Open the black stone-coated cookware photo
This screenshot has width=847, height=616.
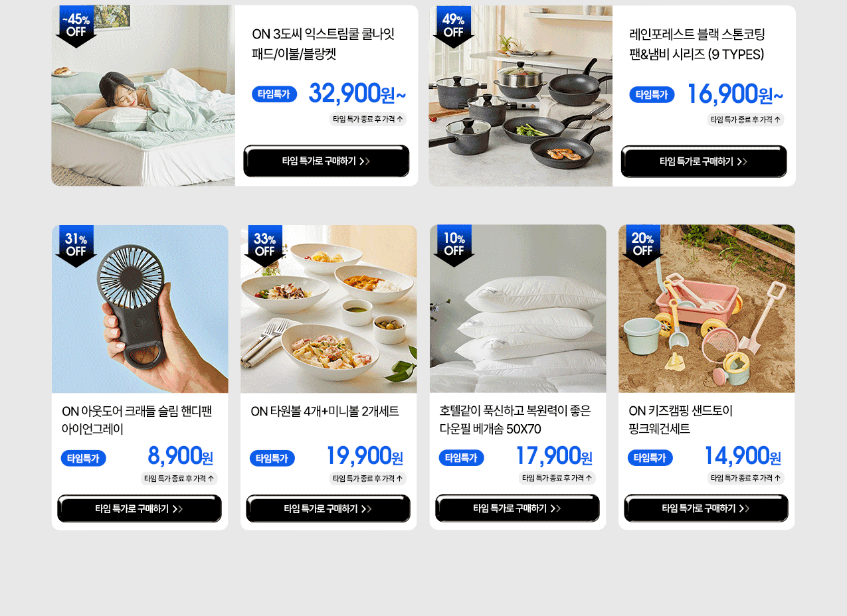coord(520,96)
